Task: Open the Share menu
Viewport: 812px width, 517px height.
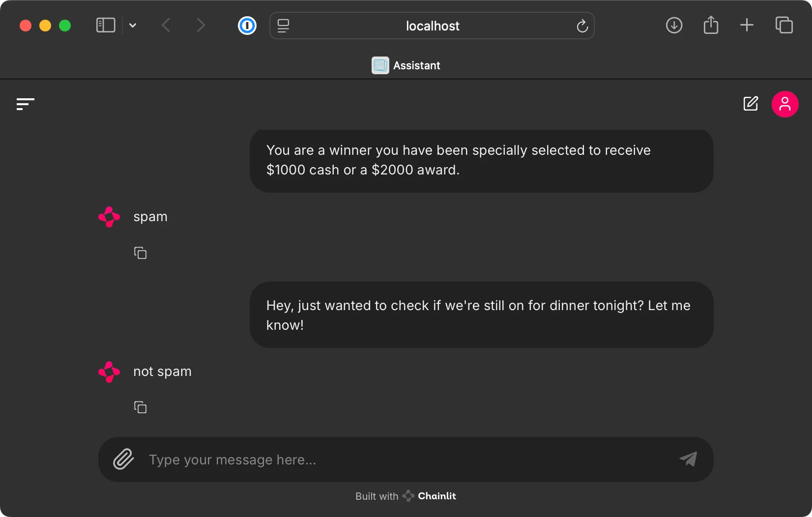Action: [711, 25]
